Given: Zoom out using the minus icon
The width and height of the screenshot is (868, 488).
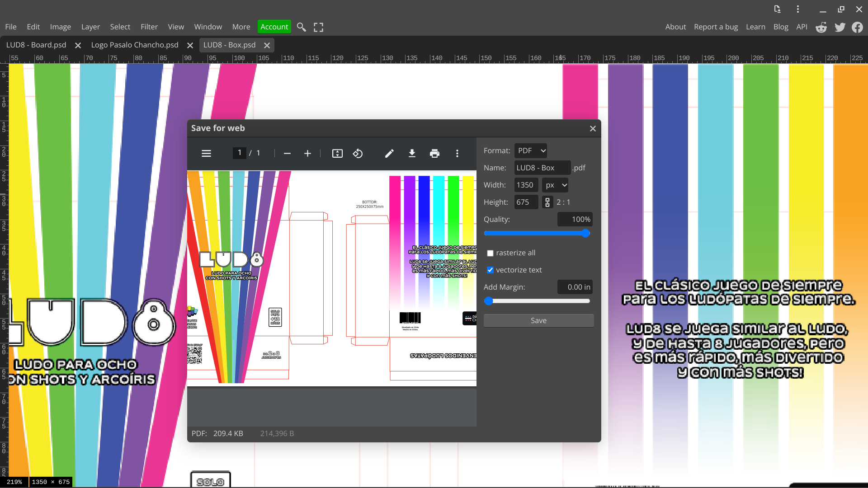Looking at the screenshot, I should pyautogui.click(x=287, y=154).
